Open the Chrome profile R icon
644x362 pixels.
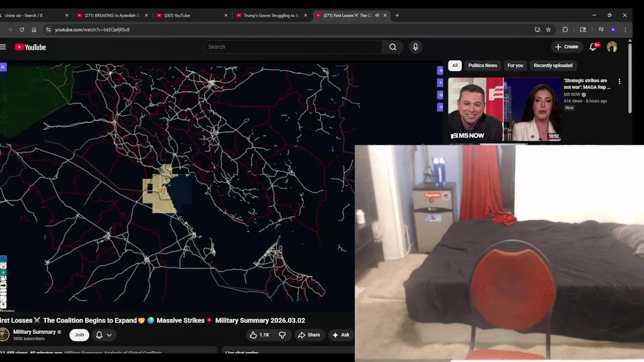(613, 30)
